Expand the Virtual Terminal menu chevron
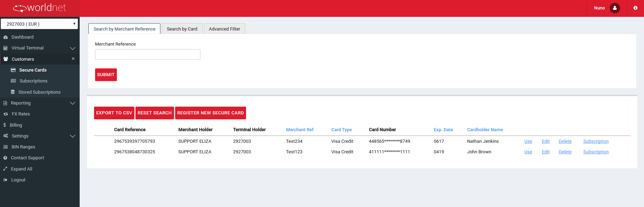644x207 pixels. pyautogui.click(x=73, y=48)
